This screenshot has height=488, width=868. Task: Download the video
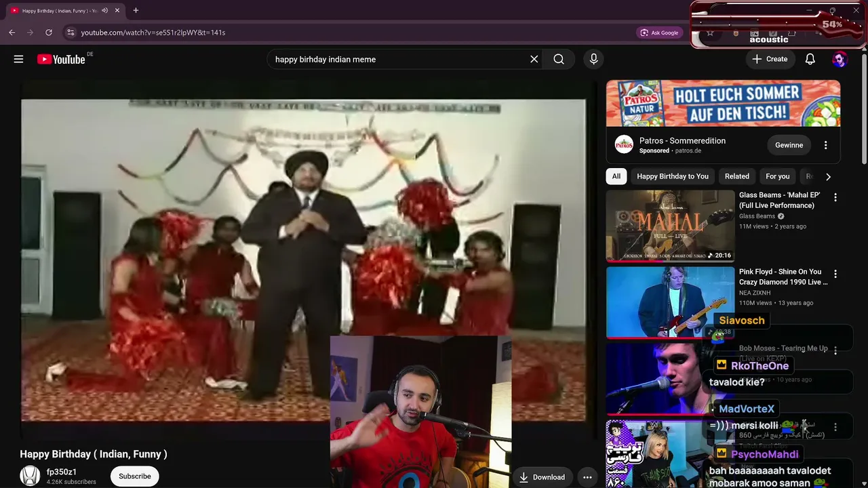(542, 477)
